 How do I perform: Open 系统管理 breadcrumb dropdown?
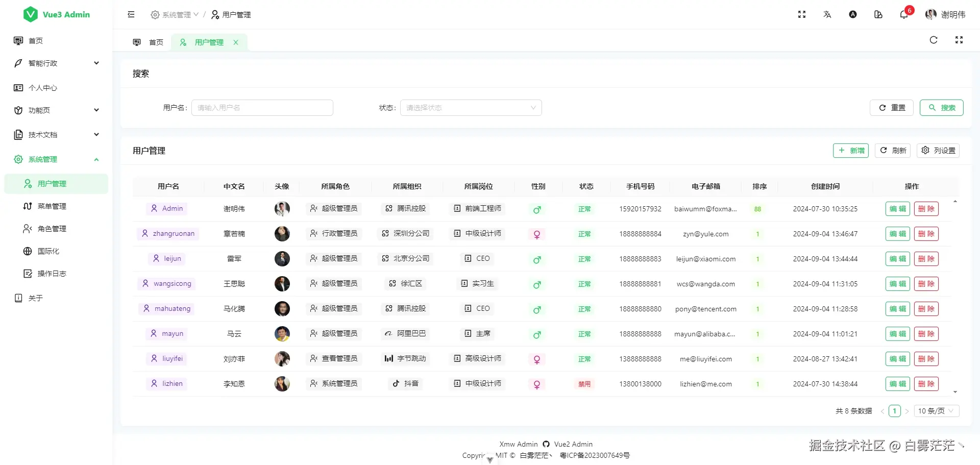point(175,15)
